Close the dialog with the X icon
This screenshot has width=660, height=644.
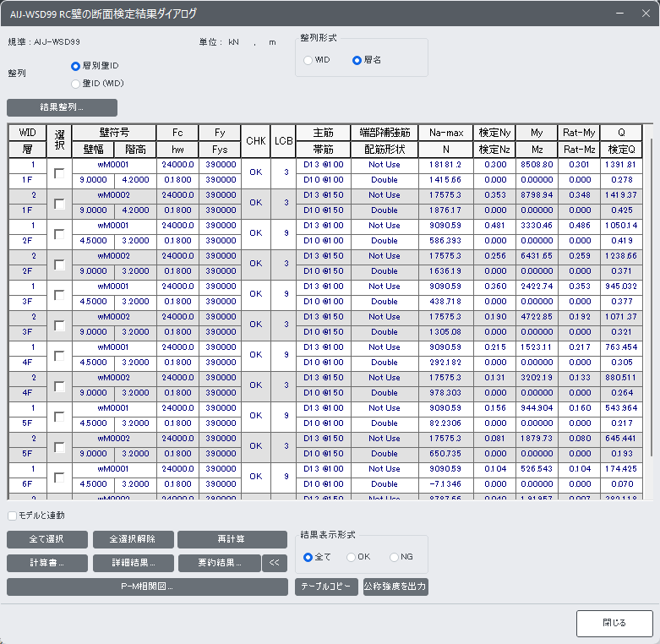(646, 14)
